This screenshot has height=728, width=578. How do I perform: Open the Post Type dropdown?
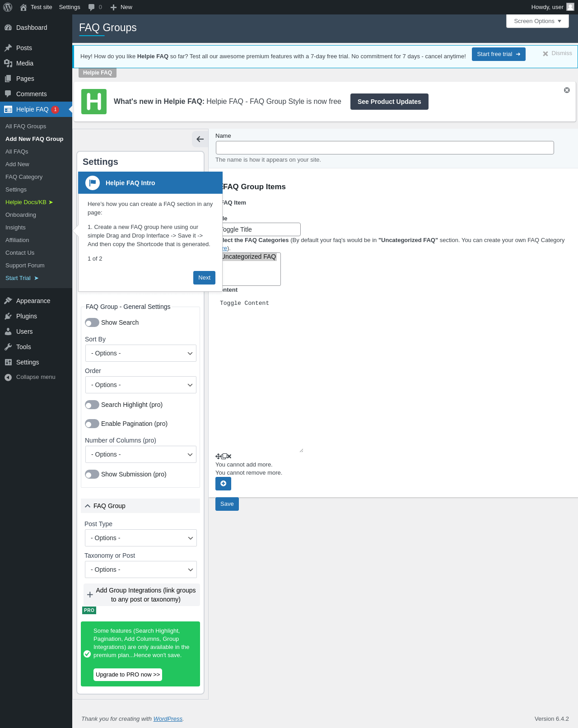click(x=141, y=538)
